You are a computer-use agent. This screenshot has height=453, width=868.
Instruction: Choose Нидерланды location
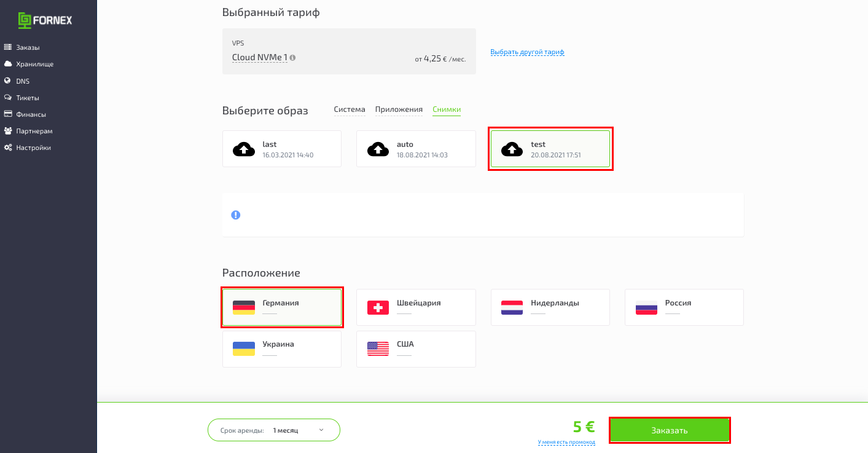coord(550,307)
